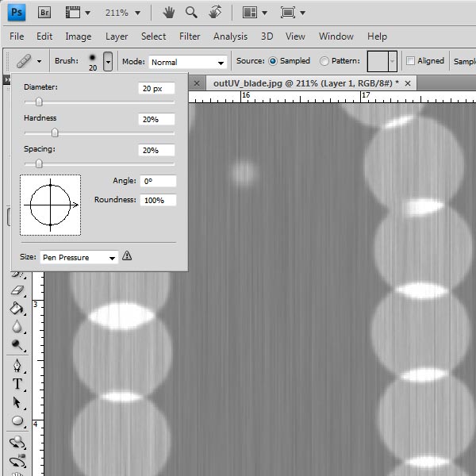This screenshot has height=476, width=476.
Task: Enable the Aligned checkbox
Action: [x=410, y=61]
